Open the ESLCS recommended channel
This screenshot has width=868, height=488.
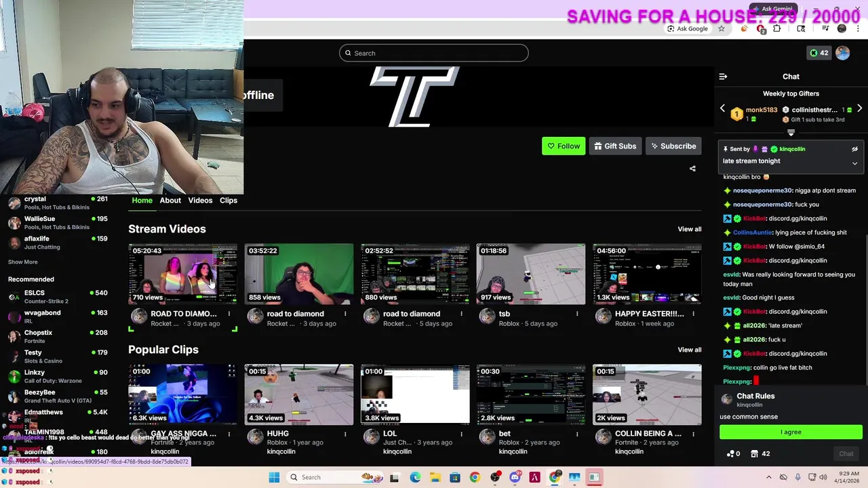click(58, 296)
